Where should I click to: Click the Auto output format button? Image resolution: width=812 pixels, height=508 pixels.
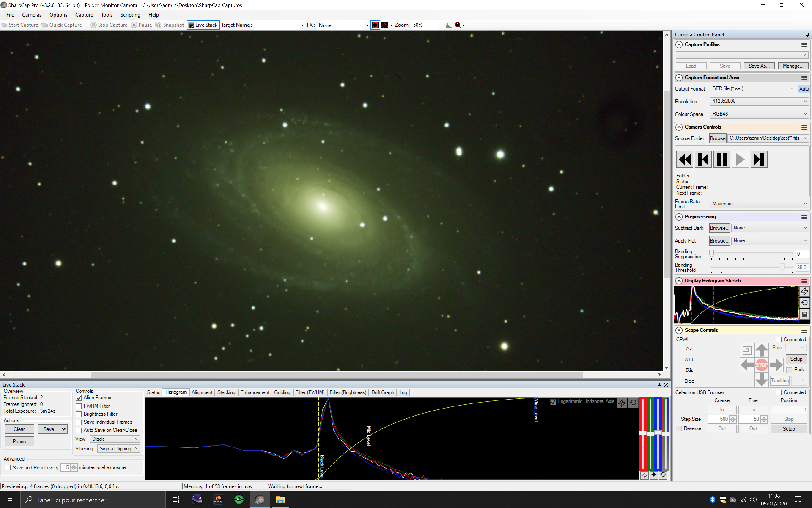pos(804,89)
